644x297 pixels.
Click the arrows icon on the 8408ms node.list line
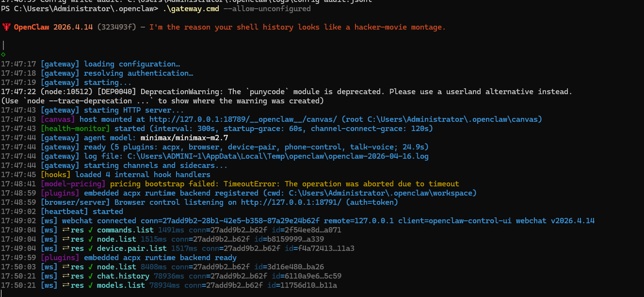(x=64, y=267)
